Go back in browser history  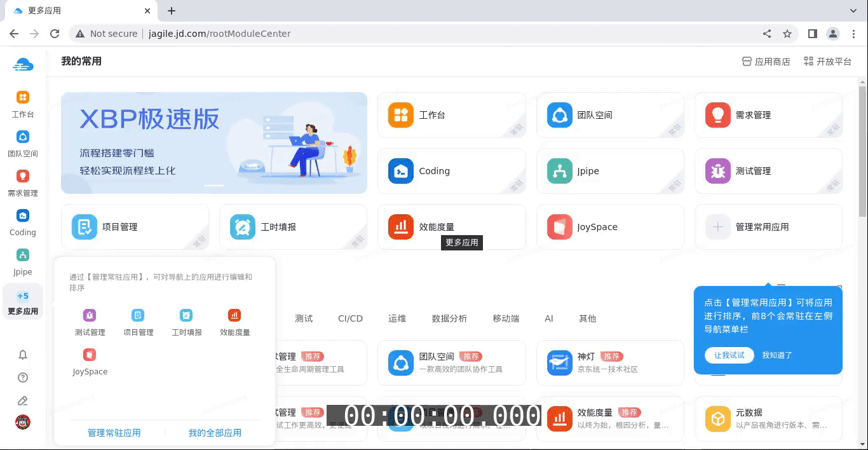[x=14, y=34]
